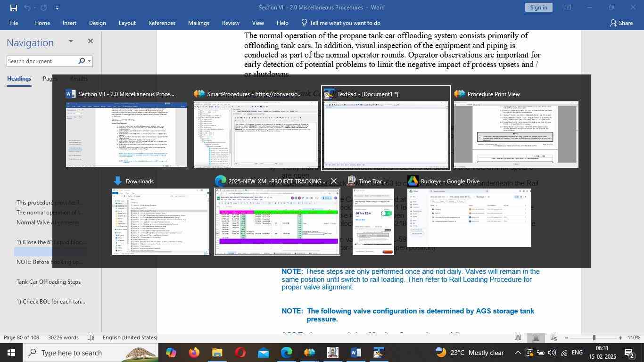Open Opera browser from the taskbar
This screenshot has width=644, height=362.
coord(240,353)
